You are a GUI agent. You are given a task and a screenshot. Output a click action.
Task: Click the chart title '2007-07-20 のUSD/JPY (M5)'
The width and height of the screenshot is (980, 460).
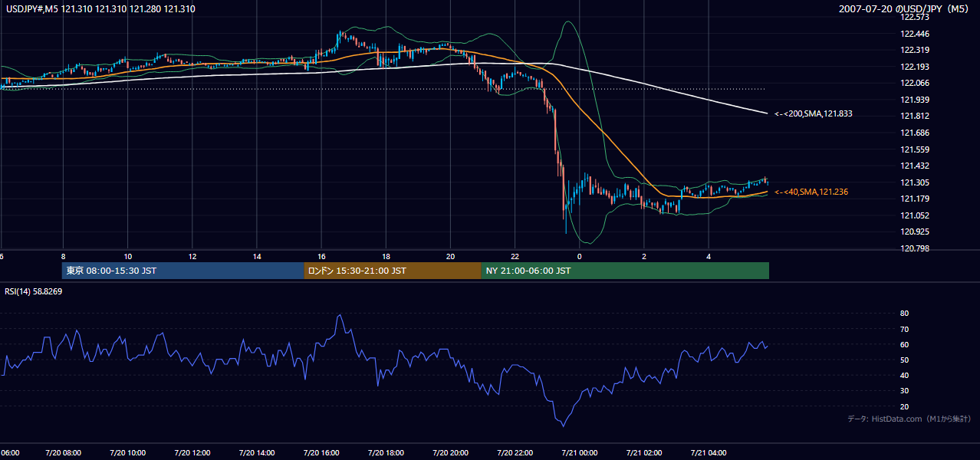click(x=906, y=9)
